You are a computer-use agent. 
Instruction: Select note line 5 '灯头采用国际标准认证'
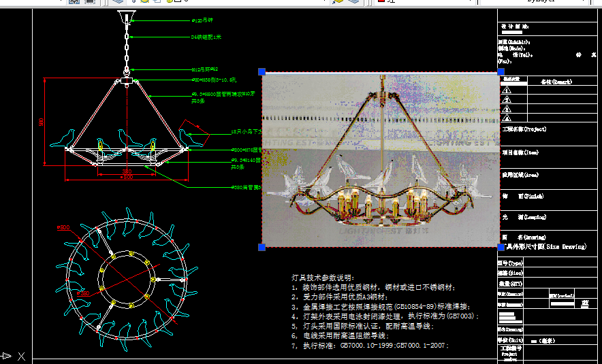(363, 327)
